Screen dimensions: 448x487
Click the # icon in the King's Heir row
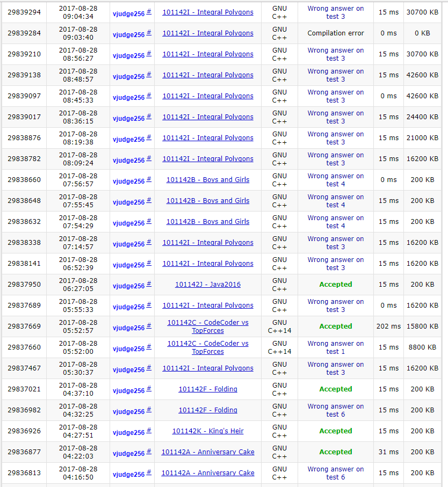(149, 431)
